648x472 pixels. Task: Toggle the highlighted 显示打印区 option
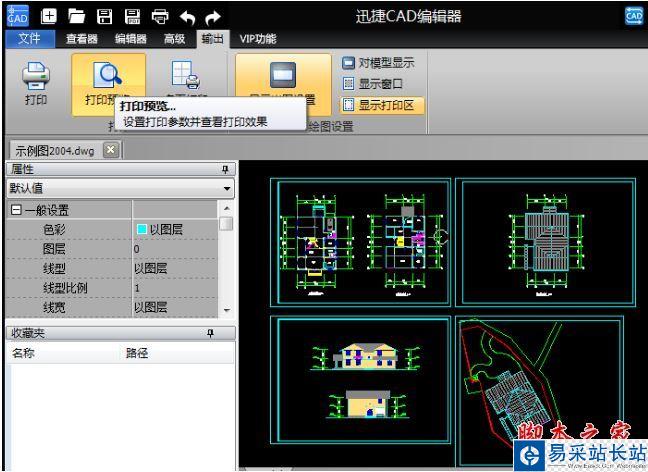tap(382, 105)
